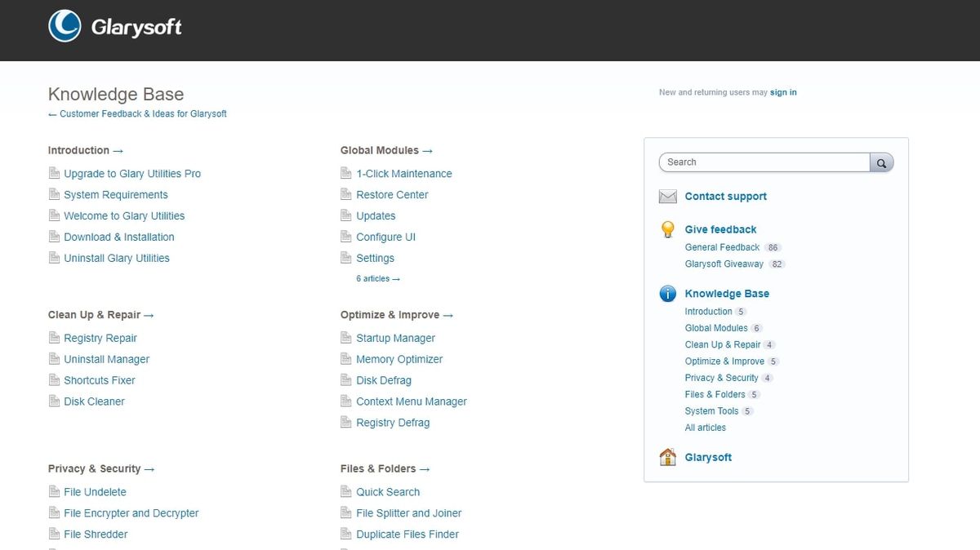Open the Disk Defrag article

pyautogui.click(x=383, y=380)
